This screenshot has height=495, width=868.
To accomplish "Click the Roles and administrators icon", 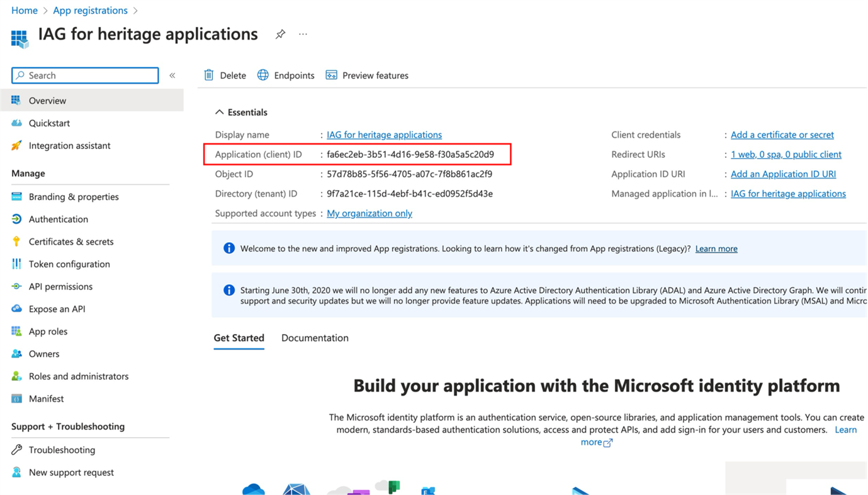I will (16, 376).
